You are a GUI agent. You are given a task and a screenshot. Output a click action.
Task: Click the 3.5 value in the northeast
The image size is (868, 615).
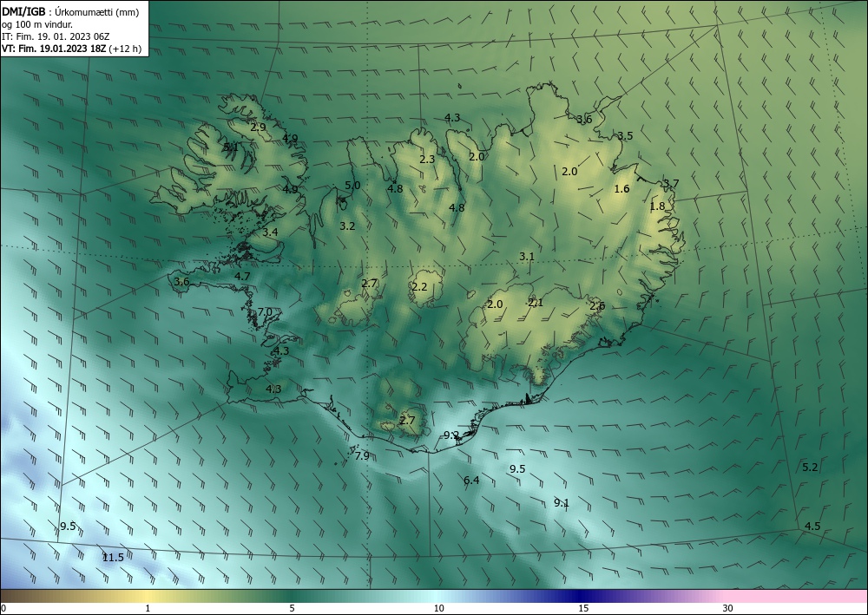[625, 135]
